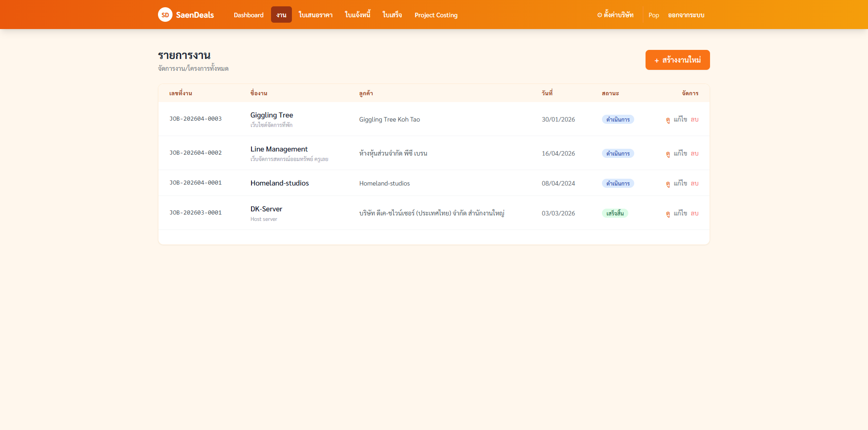Screen dimensions: 868x430
Task: Switch to the ใบเสนอราคา tab
Action: 316,15
